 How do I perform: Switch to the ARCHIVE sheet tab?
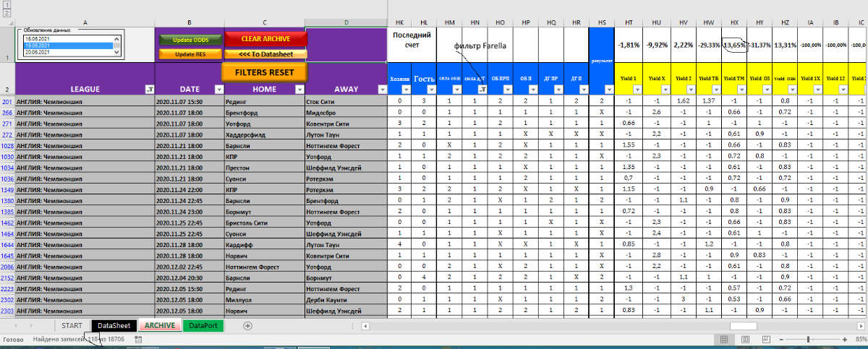click(x=159, y=326)
